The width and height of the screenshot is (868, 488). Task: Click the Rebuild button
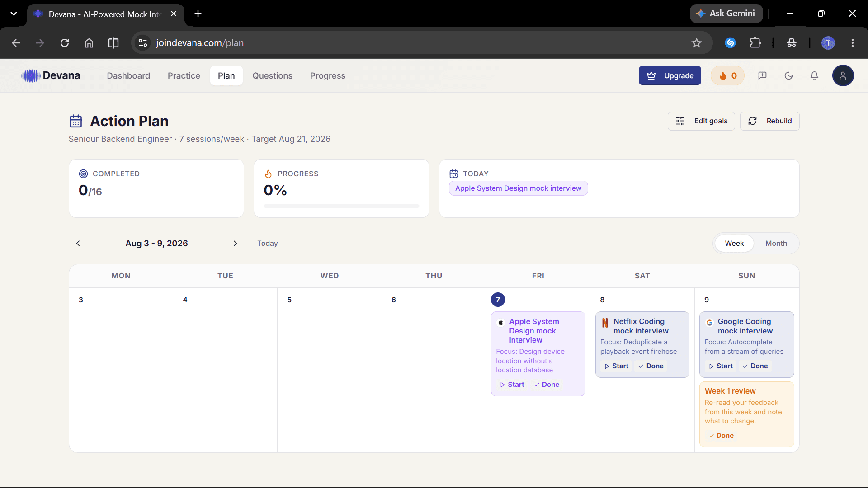[x=769, y=121]
